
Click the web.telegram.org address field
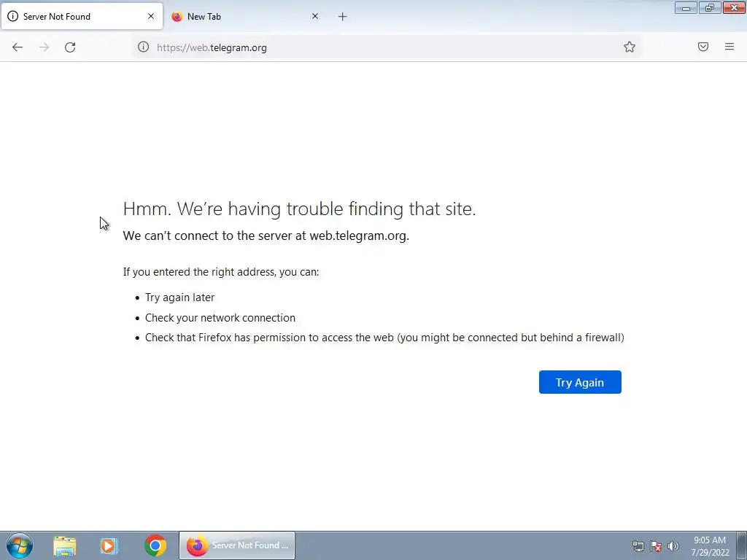pos(386,47)
